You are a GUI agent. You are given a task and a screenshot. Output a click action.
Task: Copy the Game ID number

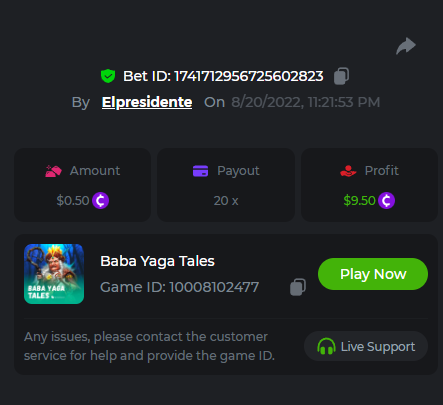(298, 287)
